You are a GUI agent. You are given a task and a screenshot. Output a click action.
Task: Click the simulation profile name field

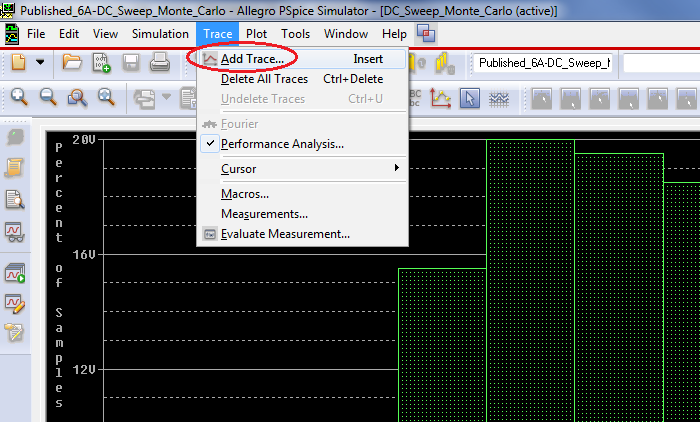(x=543, y=63)
